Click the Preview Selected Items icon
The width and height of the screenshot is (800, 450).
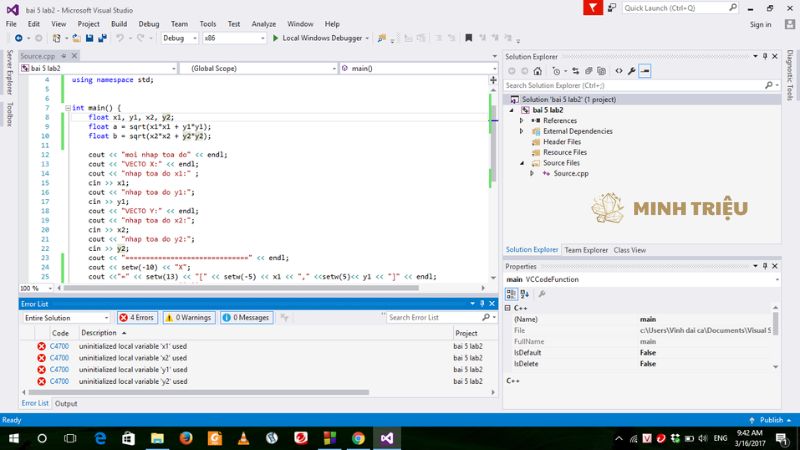(x=645, y=71)
